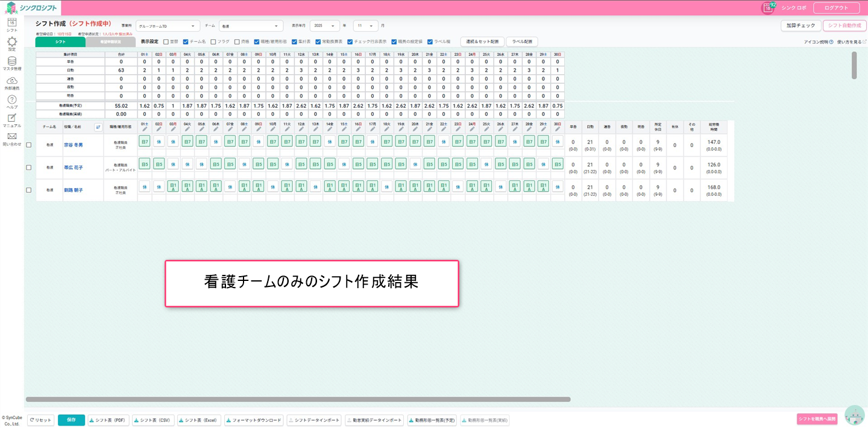The image size is (868, 428).
Task: Expand the 事業所 dropdown グループホームTD
Action: tap(168, 26)
